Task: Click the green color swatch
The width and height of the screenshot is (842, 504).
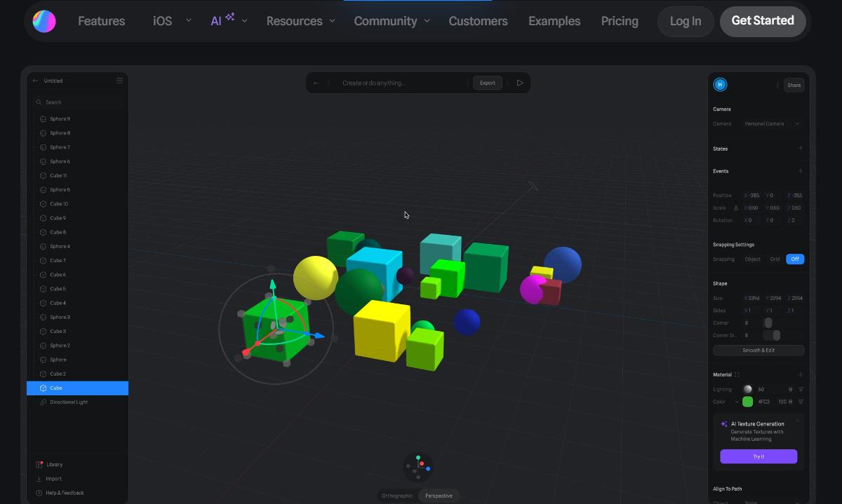Action: (x=747, y=402)
